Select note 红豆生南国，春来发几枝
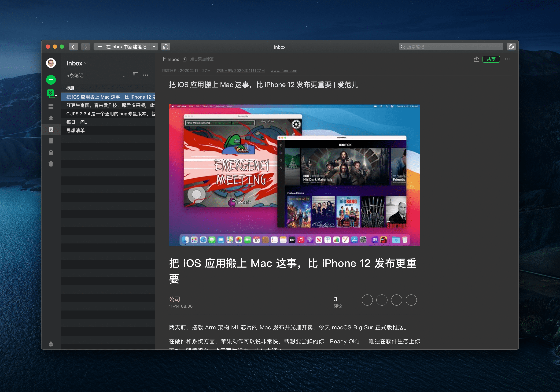 108,105
